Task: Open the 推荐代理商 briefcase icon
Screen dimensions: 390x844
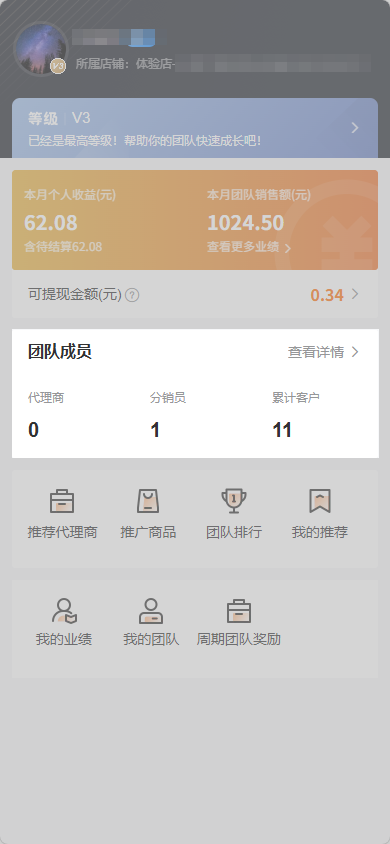Action: click(62, 501)
